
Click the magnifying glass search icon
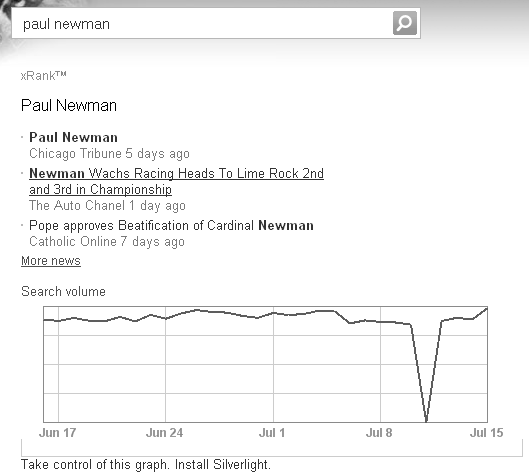(405, 23)
